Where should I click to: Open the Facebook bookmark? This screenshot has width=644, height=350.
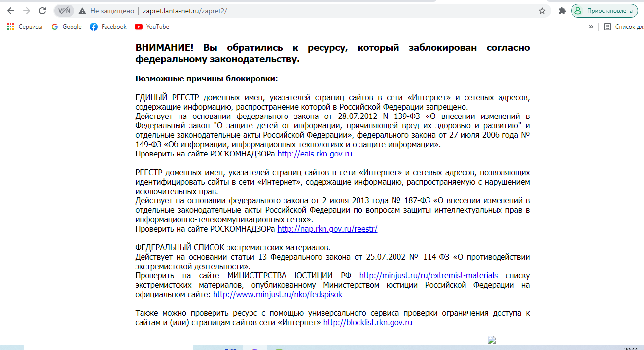(108, 27)
